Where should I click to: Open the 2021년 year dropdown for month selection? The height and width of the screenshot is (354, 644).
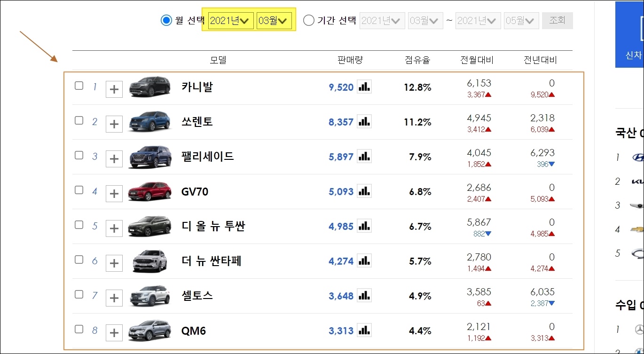(231, 21)
